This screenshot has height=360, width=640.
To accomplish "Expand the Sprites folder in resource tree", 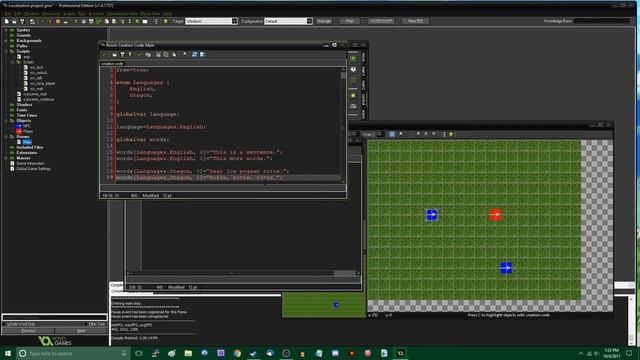I will [x=6, y=30].
